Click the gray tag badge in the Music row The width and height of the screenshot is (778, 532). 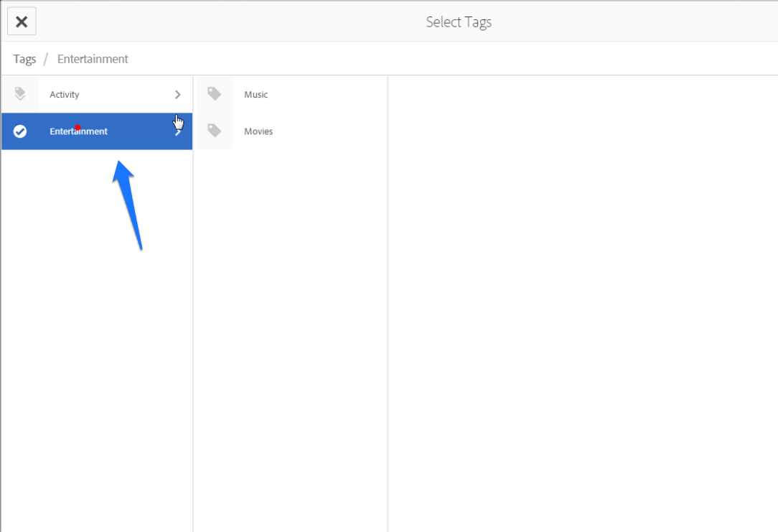point(214,94)
